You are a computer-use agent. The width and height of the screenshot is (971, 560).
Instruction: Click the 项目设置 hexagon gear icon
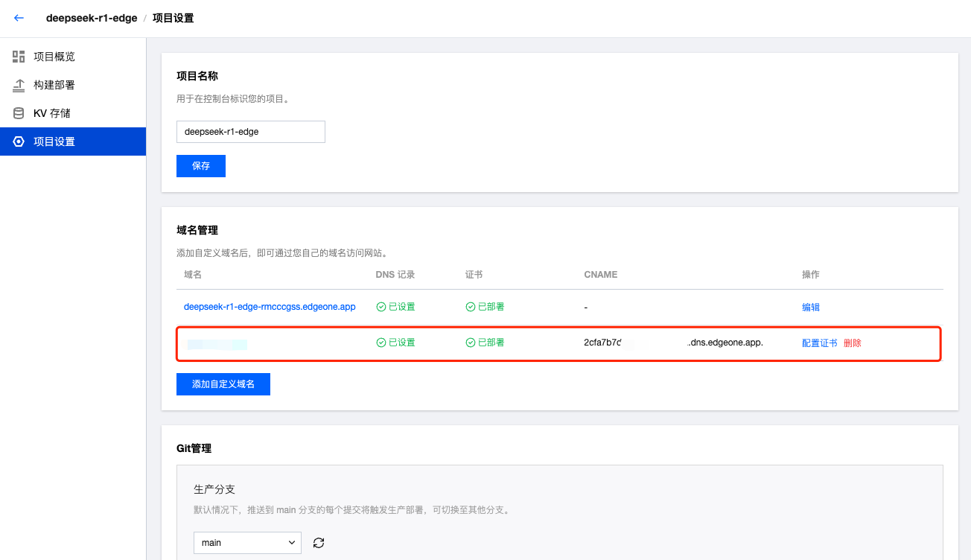tap(19, 141)
